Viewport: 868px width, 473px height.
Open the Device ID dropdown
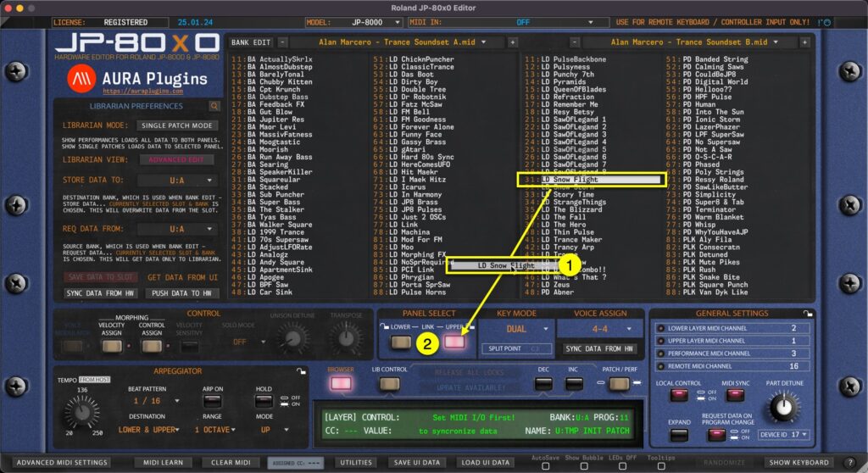(x=783, y=435)
